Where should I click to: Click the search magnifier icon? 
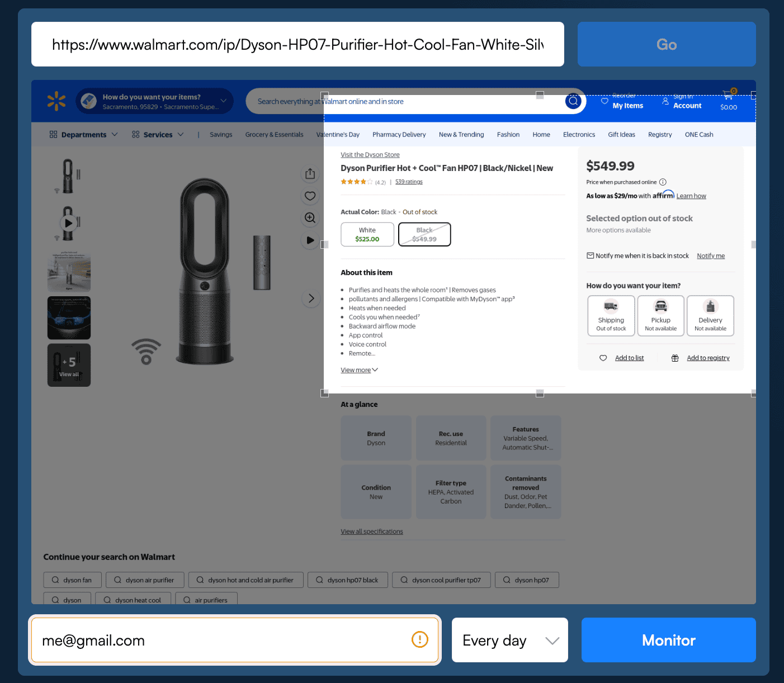point(573,101)
